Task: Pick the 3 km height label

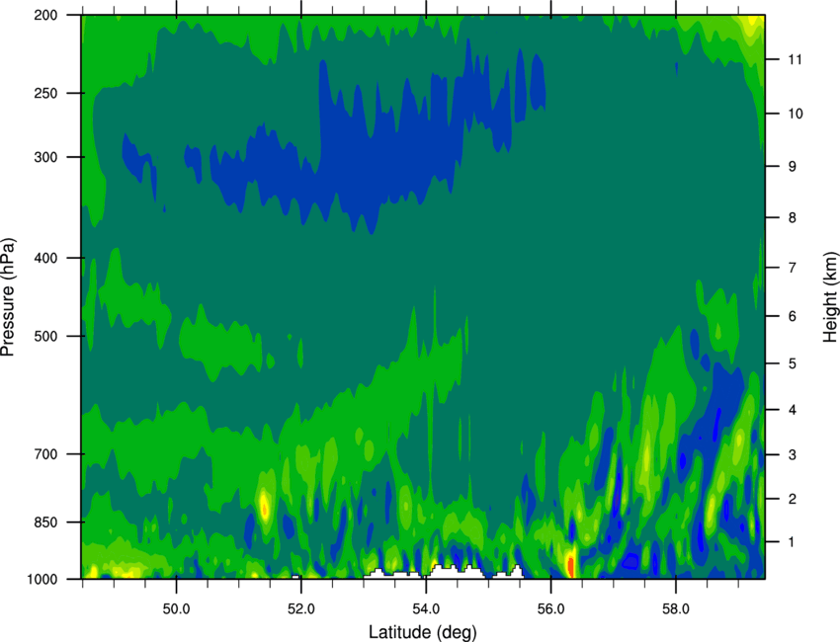Action: [793, 455]
